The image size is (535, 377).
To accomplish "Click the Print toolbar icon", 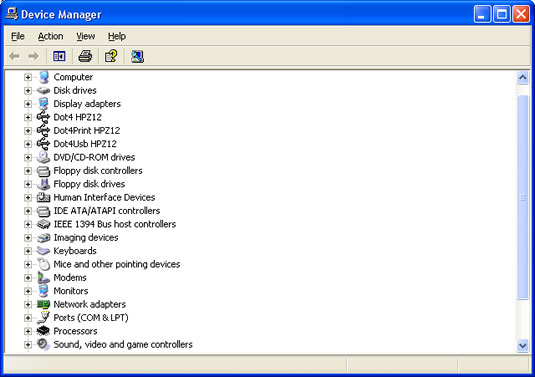I will pos(85,56).
